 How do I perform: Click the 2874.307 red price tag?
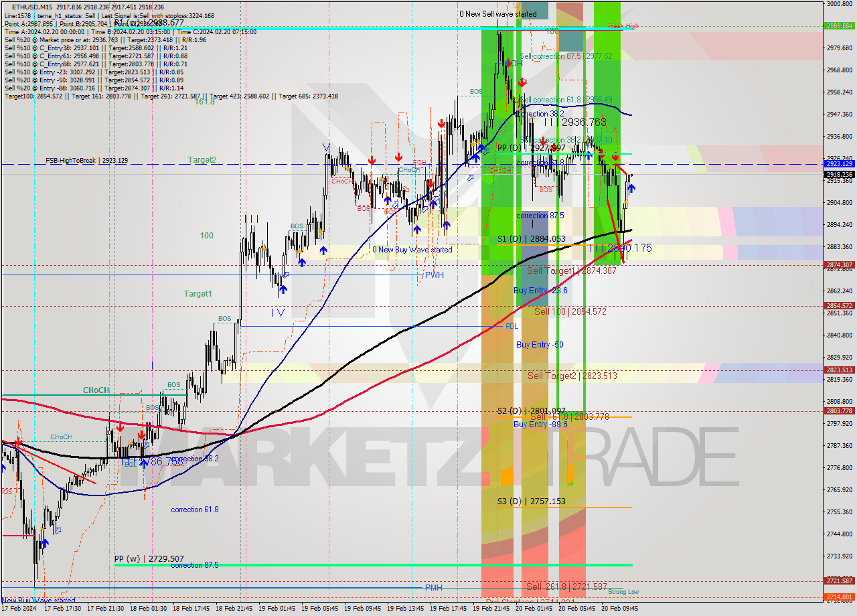(x=839, y=265)
